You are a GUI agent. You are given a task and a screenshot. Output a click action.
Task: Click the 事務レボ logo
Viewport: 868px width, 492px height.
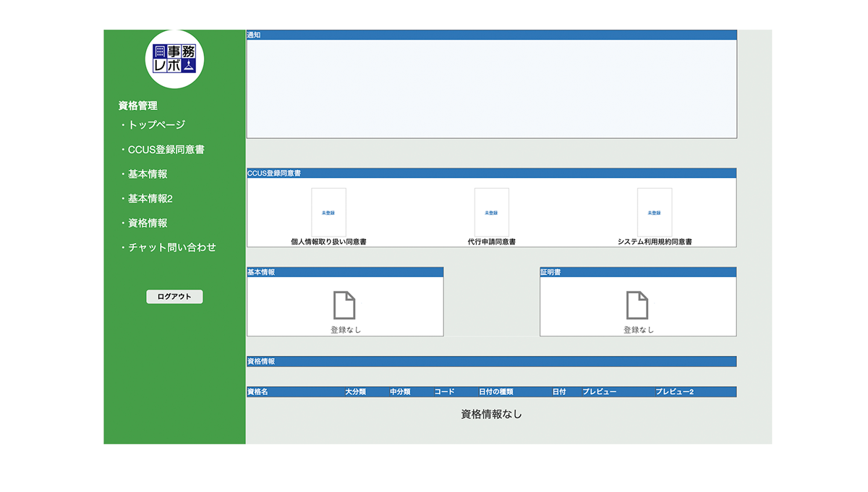174,59
